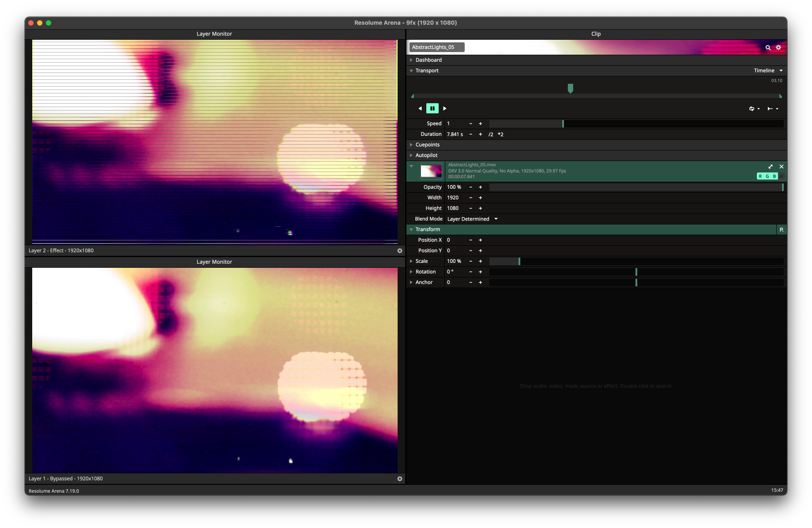
Task: Play the clip backwards
Action: coord(420,109)
